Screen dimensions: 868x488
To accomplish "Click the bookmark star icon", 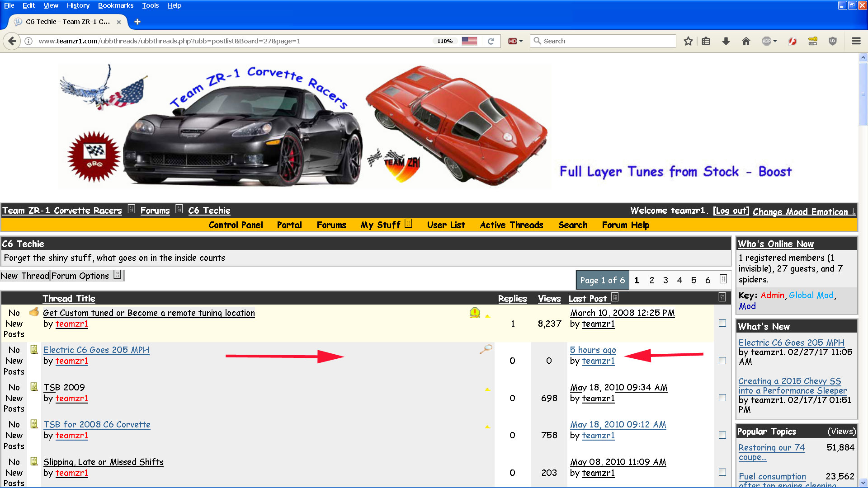I will point(688,41).
